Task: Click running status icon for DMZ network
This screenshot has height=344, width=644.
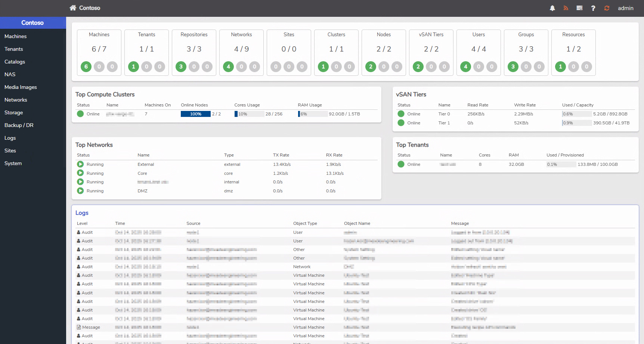Action: coord(80,191)
